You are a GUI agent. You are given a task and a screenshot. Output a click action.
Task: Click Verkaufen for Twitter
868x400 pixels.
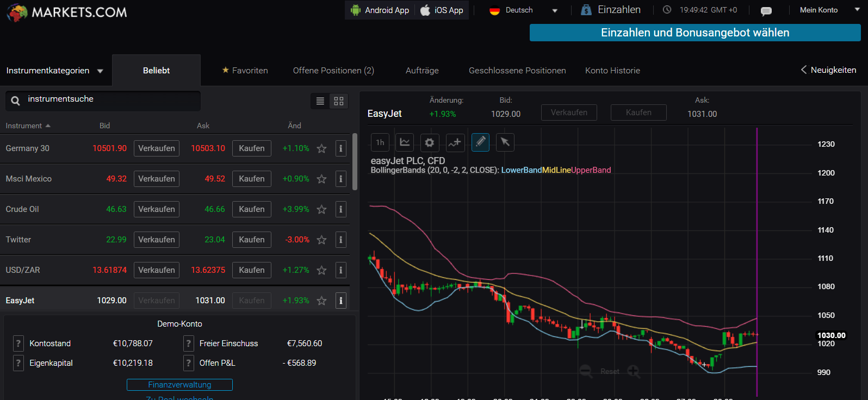(157, 240)
